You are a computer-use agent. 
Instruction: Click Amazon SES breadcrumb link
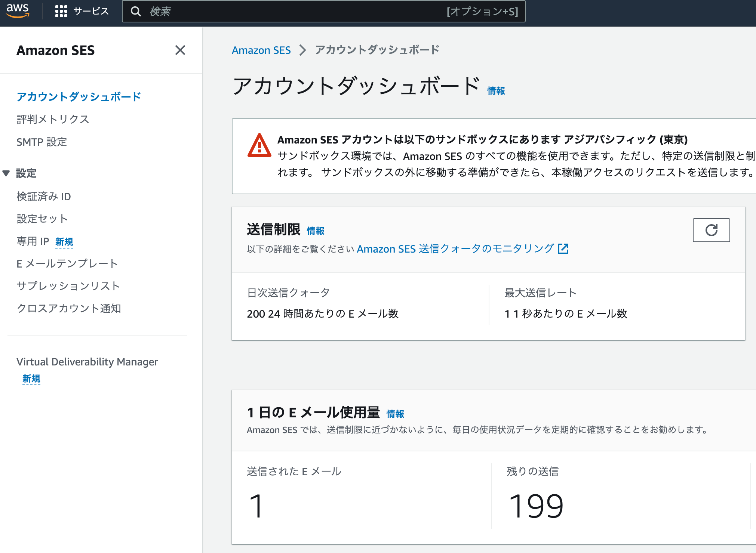(x=261, y=50)
